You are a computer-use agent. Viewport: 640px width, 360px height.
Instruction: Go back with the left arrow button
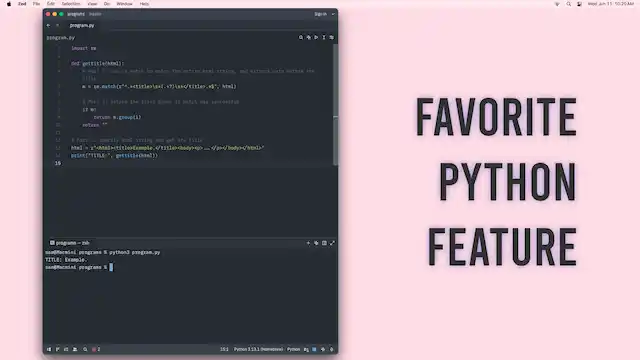(x=49, y=26)
